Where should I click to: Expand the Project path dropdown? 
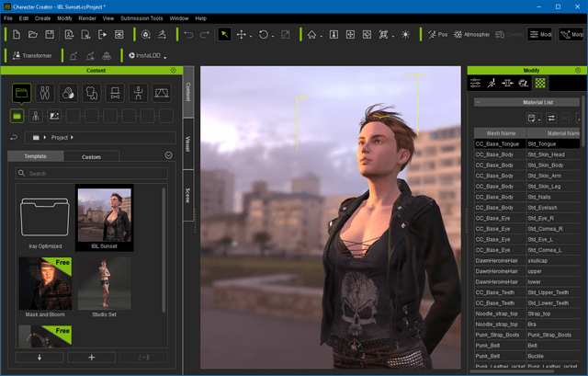[72, 137]
